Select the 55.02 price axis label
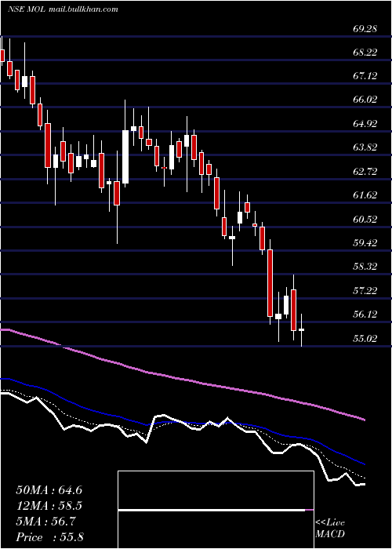This screenshot has height=549, width=392. (x=365, y=339)
